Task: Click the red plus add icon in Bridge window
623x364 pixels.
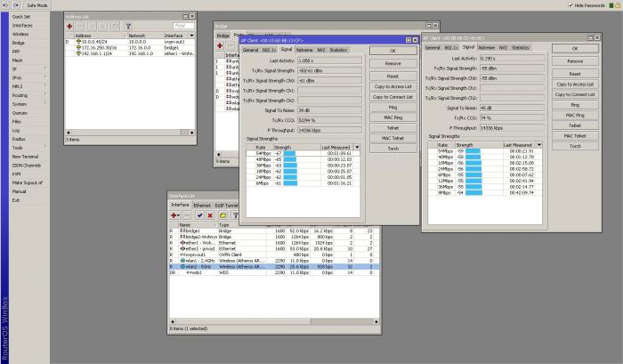Action: click(220, 45)
